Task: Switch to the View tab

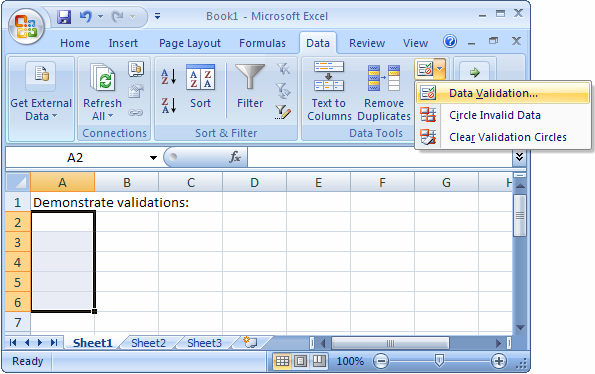Action: tap(415, 43)
